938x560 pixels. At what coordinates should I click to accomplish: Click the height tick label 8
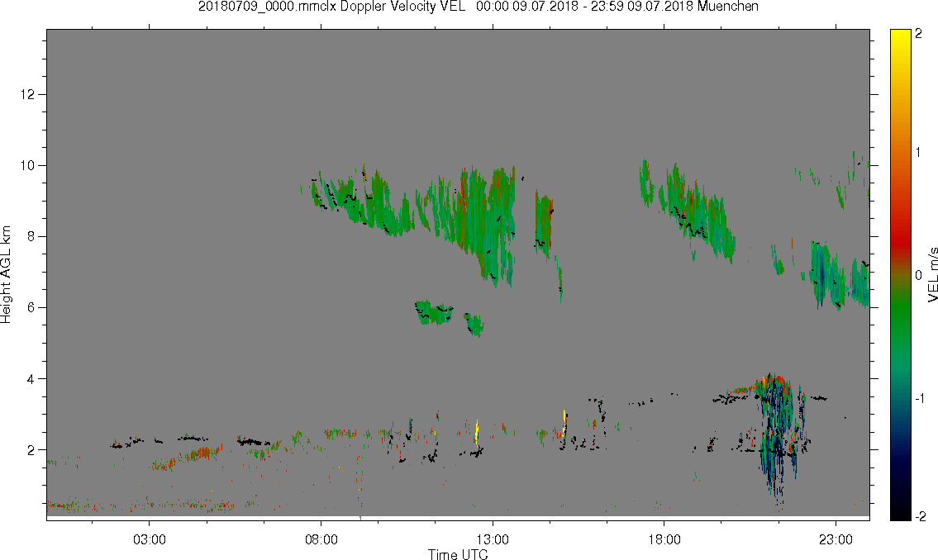coord(31,237)
